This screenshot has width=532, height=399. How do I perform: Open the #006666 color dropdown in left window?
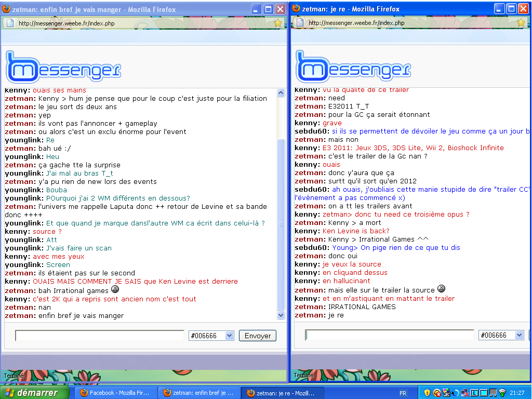coord(211,336)
